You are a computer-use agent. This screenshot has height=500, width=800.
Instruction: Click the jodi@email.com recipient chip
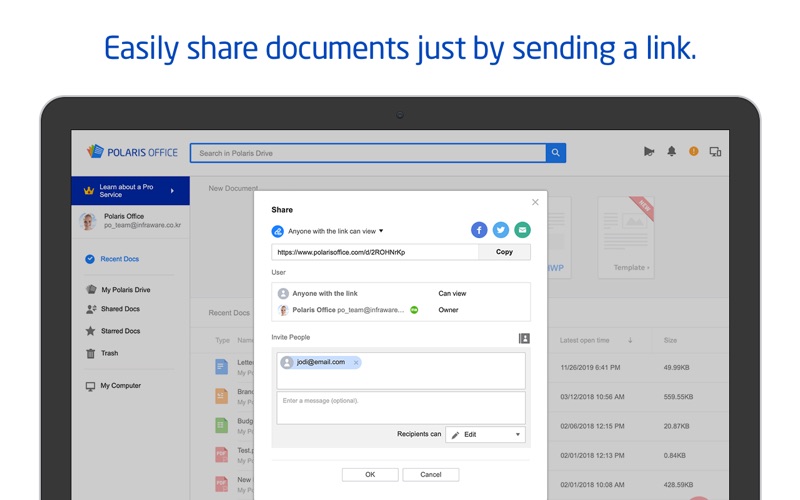[x=320, y=362]
